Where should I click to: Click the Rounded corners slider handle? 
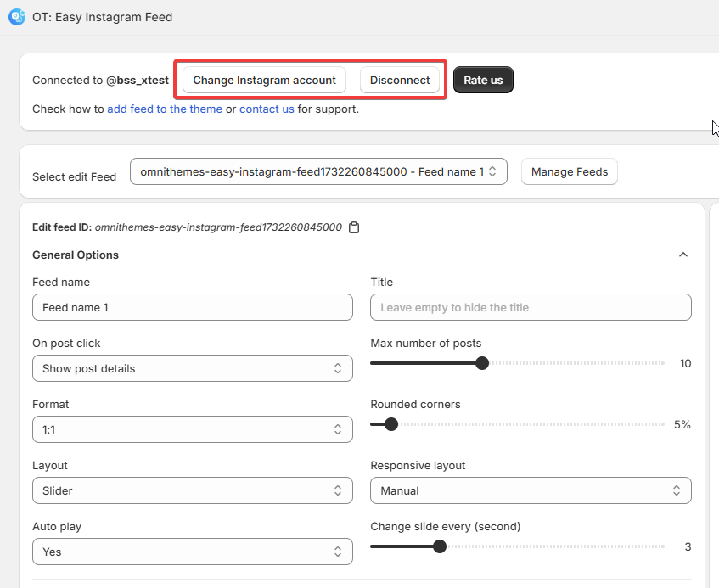[391, 424]
